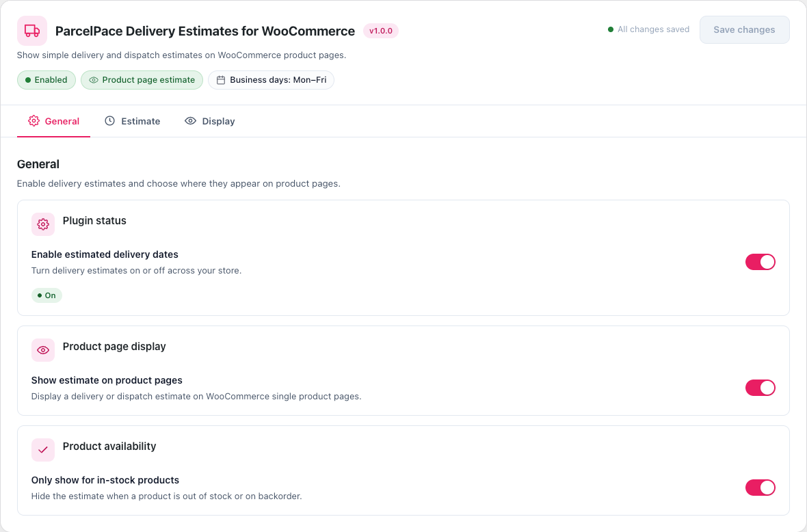Click the Save changes button
The height and width of the screenshot is (532, 807).
click(x=744, y=30)
